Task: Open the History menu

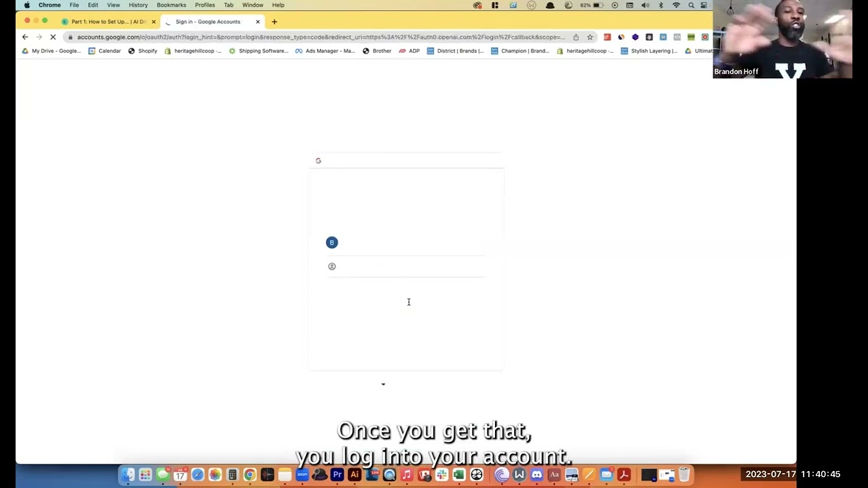Action: pyautogui.click(x=138, y=5)
